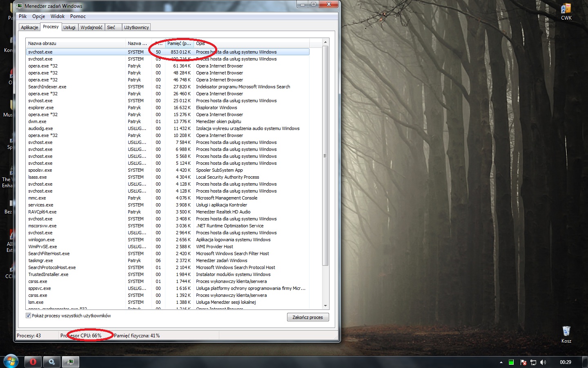Select the lsass.exe process row
Image resolution: width=588 pixels, height=368 pixels.
[x=167, y=177]
